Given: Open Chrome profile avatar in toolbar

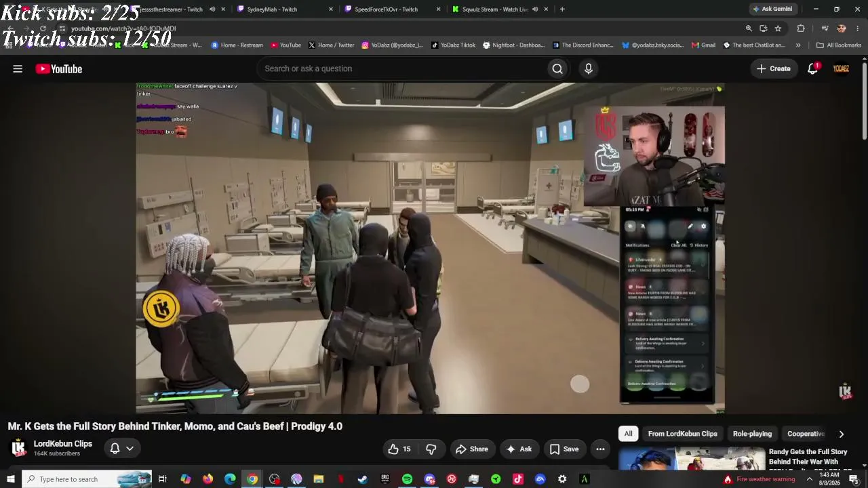Looking at the screenshot, I should (842, 28).
